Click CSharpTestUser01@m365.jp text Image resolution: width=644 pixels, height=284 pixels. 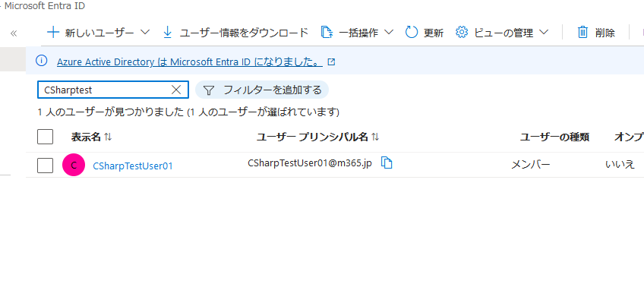pyautogui.click(x=310, y=163)
